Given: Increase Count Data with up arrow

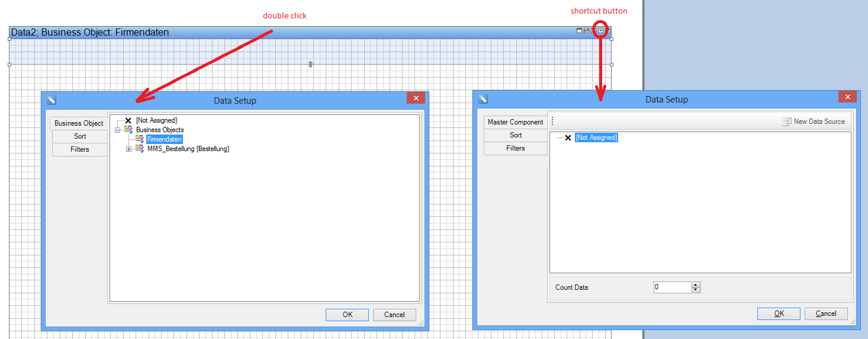Looking at the screenshot, I should (x=696, y=284).
